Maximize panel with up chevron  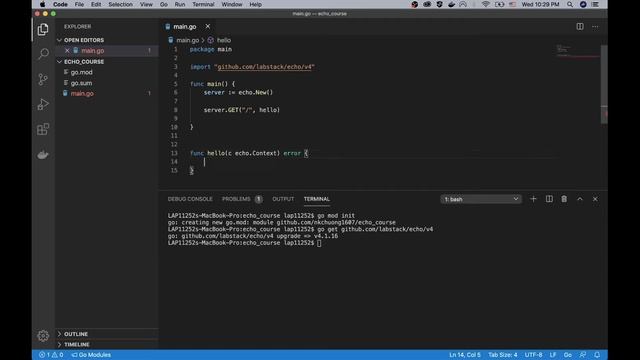(580, 199)
